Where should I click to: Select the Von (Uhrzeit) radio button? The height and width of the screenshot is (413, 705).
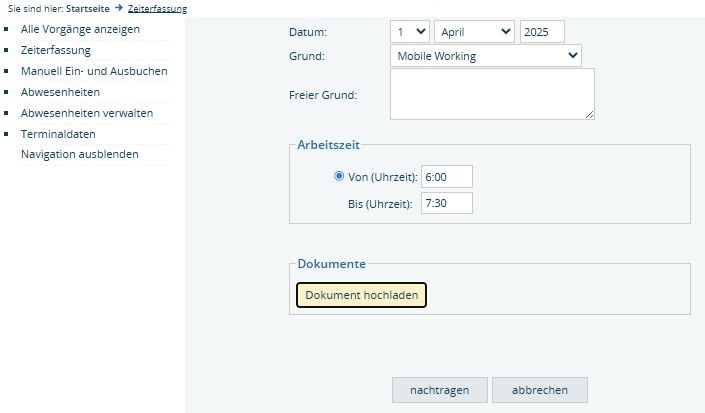pos(339,177)
